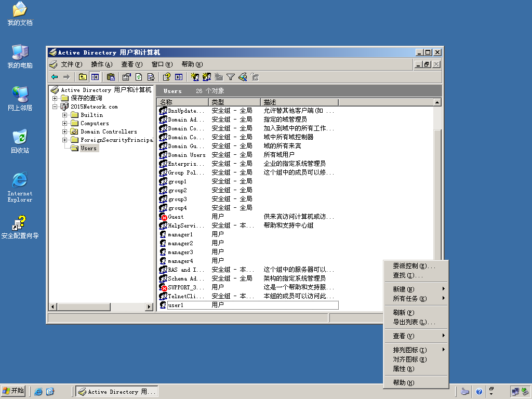The height and width of the screenshot is (399, 532).
Task: Click the Help question-mark toolbar icon
Action: point(166,77)
